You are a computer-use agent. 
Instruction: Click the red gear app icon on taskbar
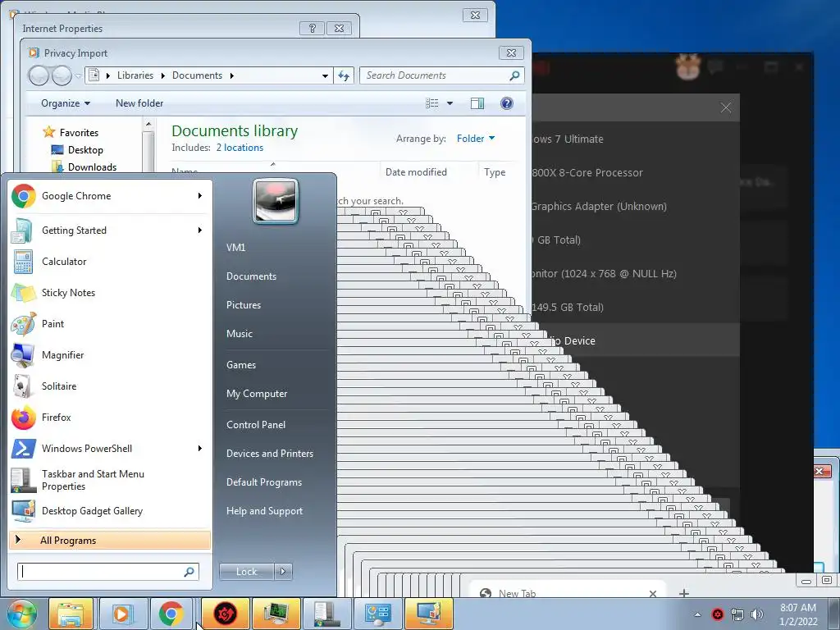(x=225, y=614)
